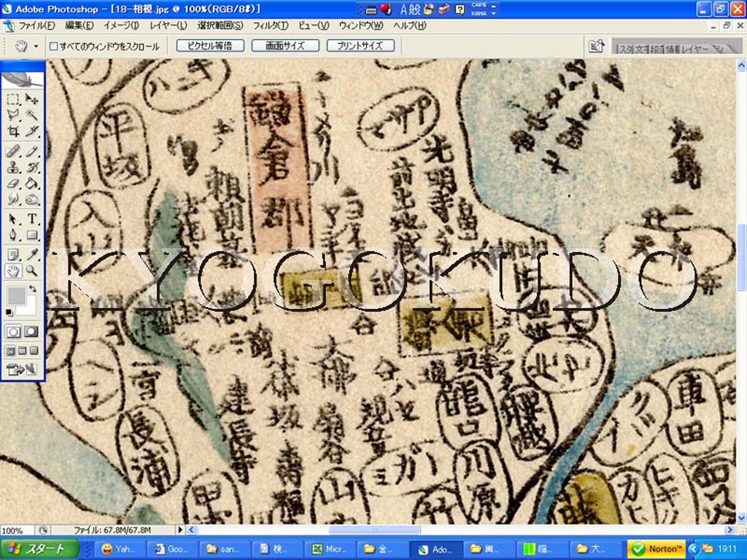Screen dimensions: 747x560
Task: Switch to the Google taskbar window
Action: coord(171,549)
